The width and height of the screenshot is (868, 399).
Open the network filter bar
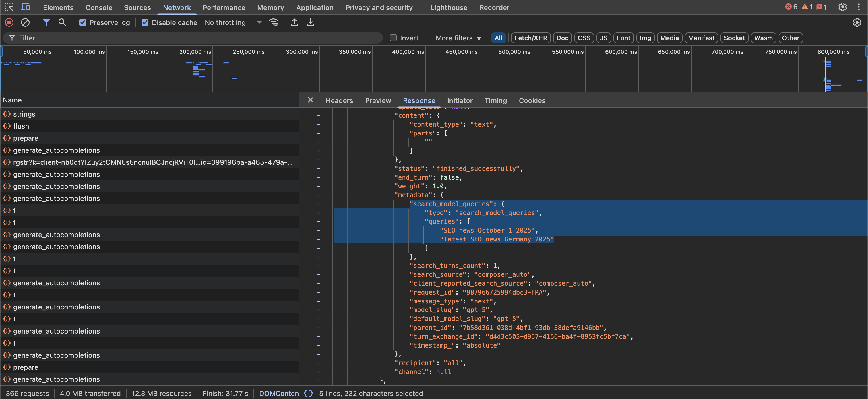tap(46, 22)
